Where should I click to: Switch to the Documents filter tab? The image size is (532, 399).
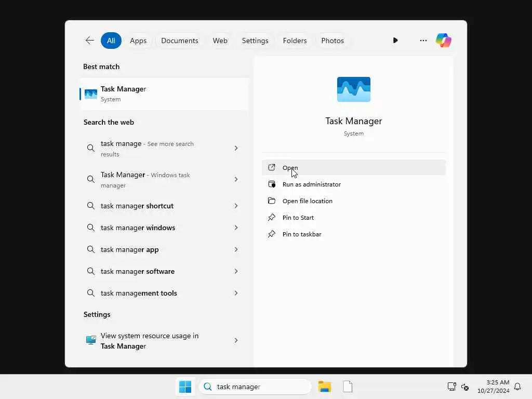[x=179, y=41]
